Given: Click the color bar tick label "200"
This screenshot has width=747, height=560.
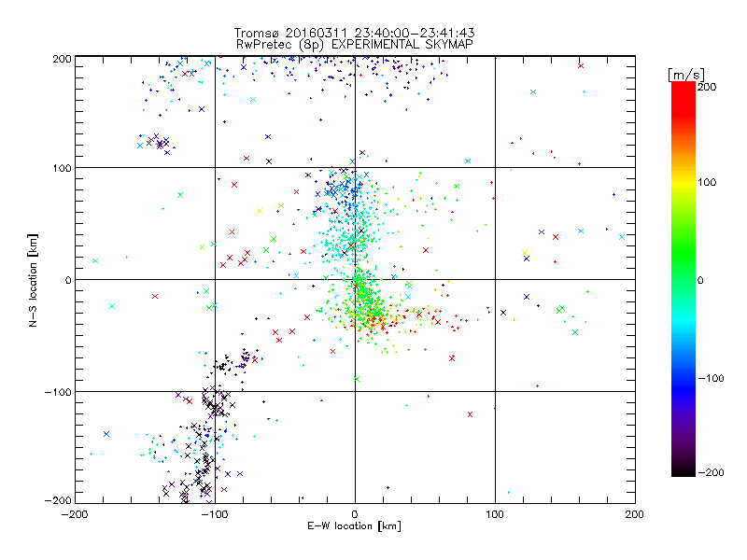Looking at the screenshot, I should click(707, 87).
